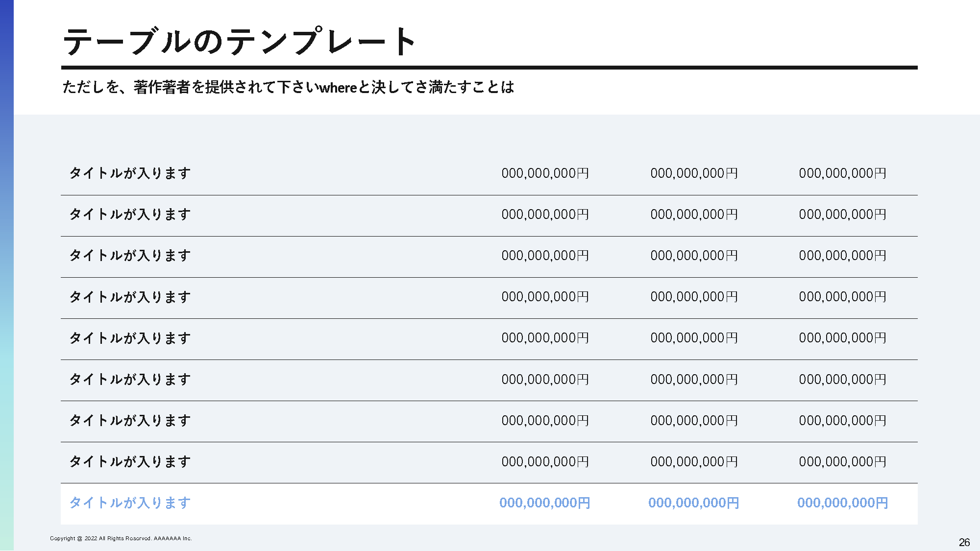
Task: Select the sixth row's タイトルが入ります label
Action: [x=130, y=380]
